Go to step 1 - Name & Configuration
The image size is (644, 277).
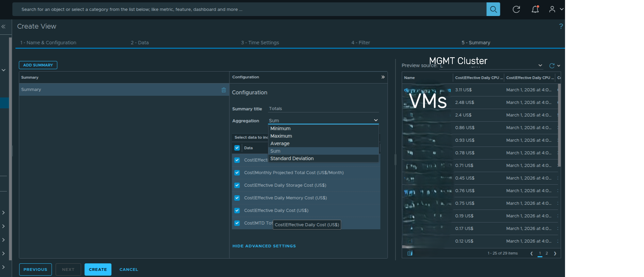pos(48,43)
